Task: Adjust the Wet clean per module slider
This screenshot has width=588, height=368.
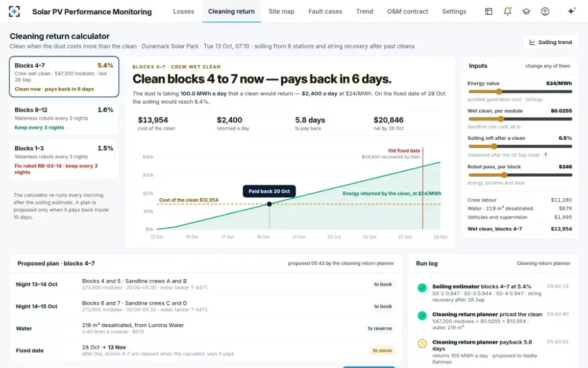Action: tap(520, 119)
